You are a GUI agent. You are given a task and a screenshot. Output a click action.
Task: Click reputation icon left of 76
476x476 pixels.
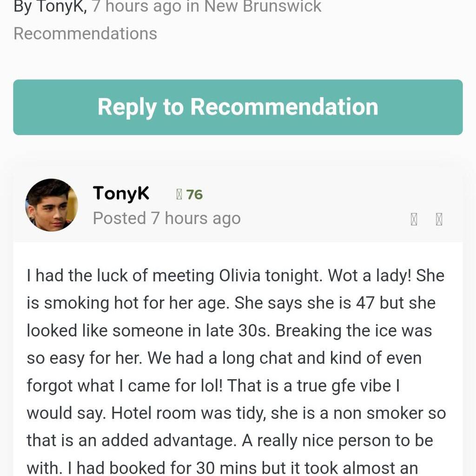(179, 194)
